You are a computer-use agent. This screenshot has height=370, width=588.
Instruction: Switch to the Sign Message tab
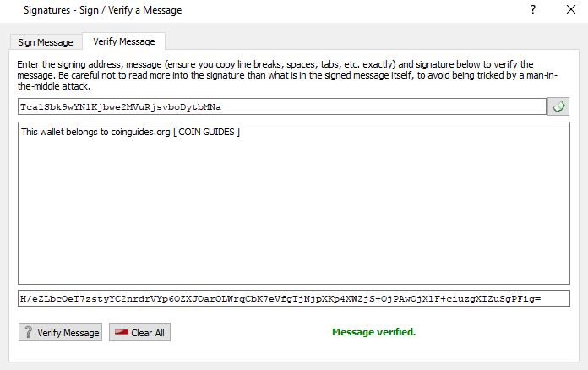pyautogui.click(x=46, y=42)
